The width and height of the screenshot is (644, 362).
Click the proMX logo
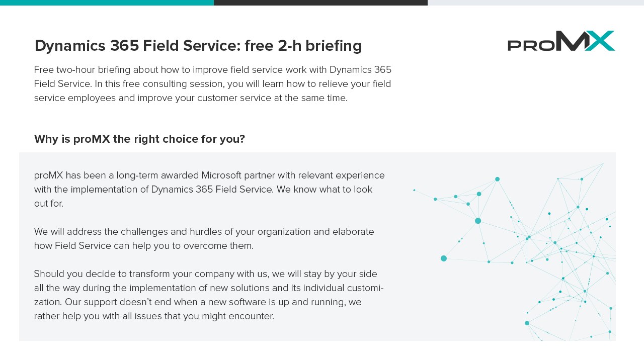coord(561,41)
